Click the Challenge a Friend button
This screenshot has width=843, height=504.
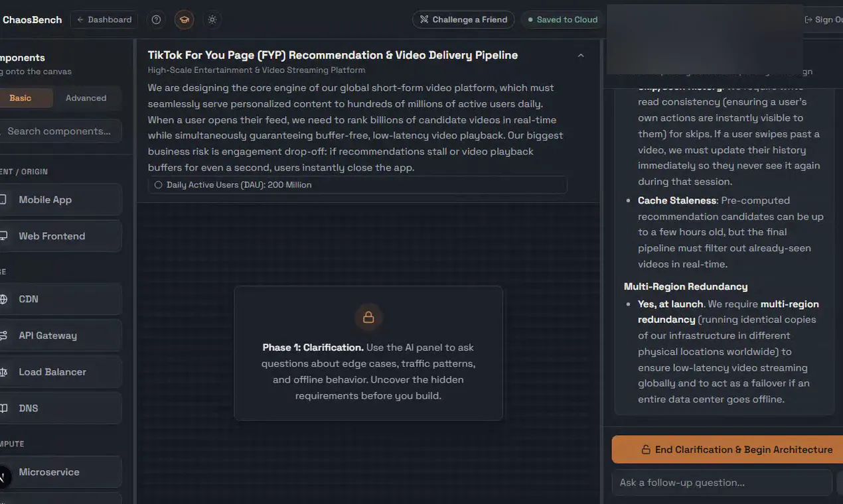463,20
